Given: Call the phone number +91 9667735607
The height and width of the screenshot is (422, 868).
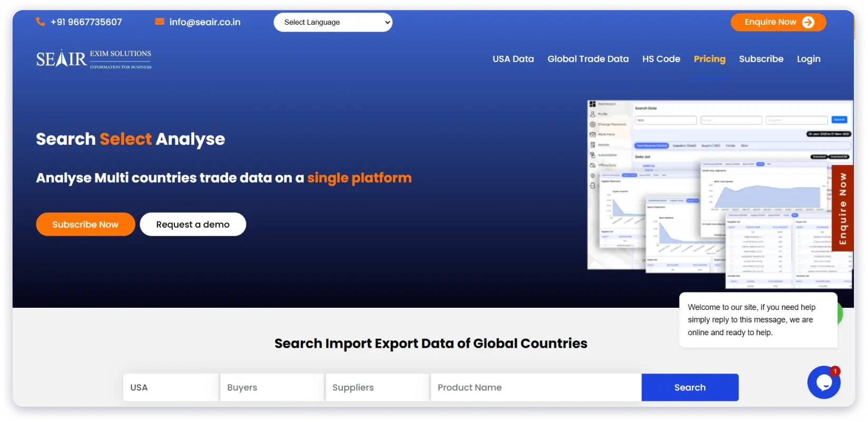Looking at the screenshot, I should click(x=86, y=22).
